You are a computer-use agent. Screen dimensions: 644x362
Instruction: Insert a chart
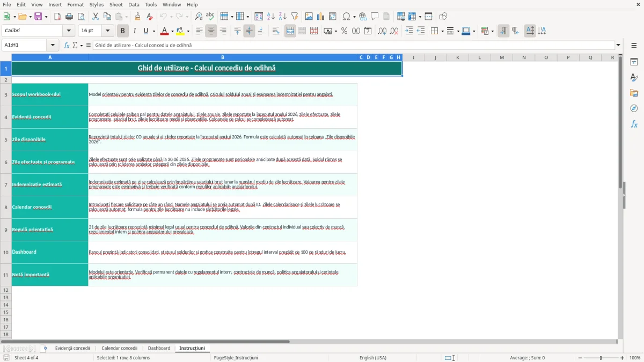(321, 17)
